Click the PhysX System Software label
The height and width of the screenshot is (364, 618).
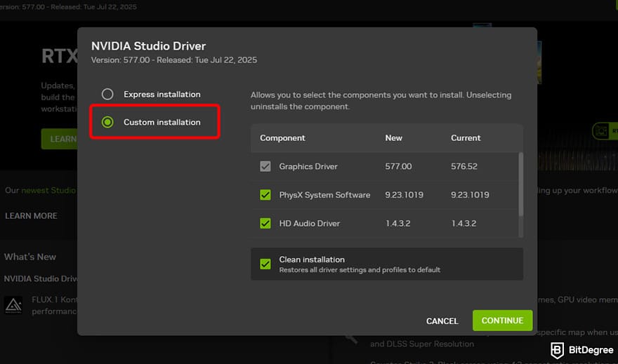[324, 195]
